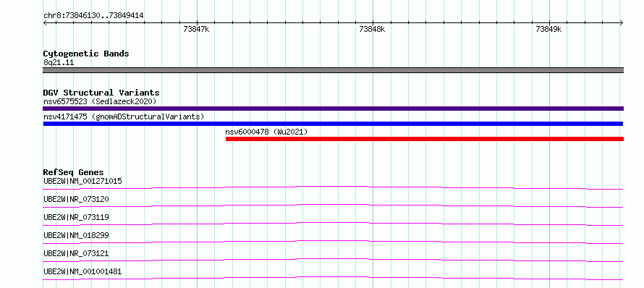Image resolution: width=644 pixels, height=288 pixels.
Task: Select the magenta intron line under NR_073119
Action: tap(333, 224)
